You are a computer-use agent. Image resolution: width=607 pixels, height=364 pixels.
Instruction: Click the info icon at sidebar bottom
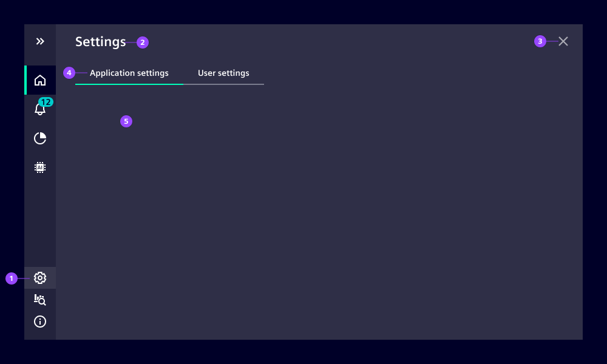point(40,322)
